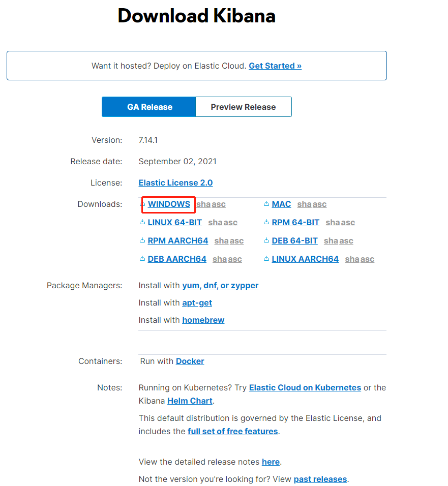Screen dimensions: 448x486
Task: Open the asc link next to LINUX 64-BIT
Action: point(230,223)
